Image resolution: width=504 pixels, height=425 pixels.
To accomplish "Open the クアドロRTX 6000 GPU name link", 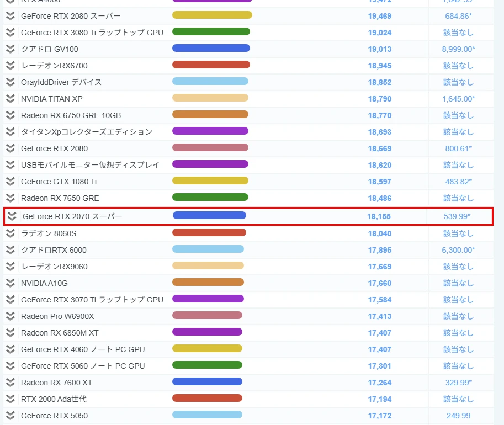I will click(x=54, y=250).
